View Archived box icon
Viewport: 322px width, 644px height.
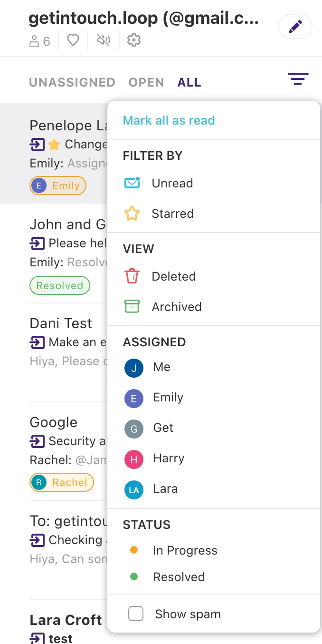pyautogui.click(x=132, y=307)
